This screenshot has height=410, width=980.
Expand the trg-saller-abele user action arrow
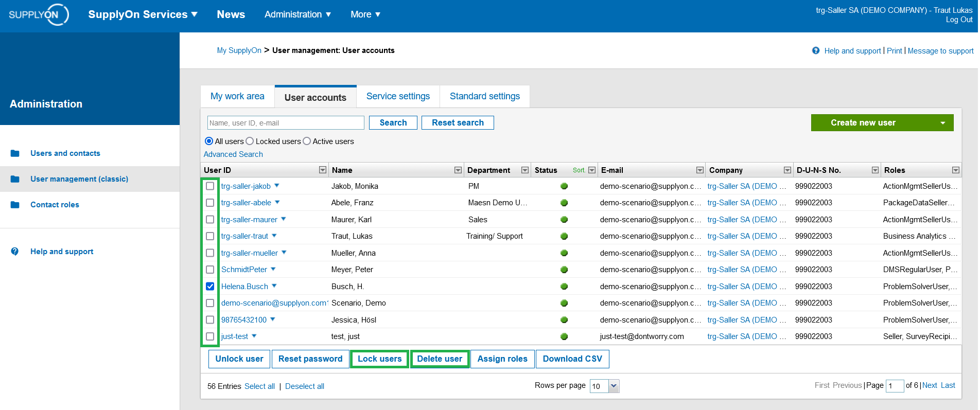(x=277, y=202)
